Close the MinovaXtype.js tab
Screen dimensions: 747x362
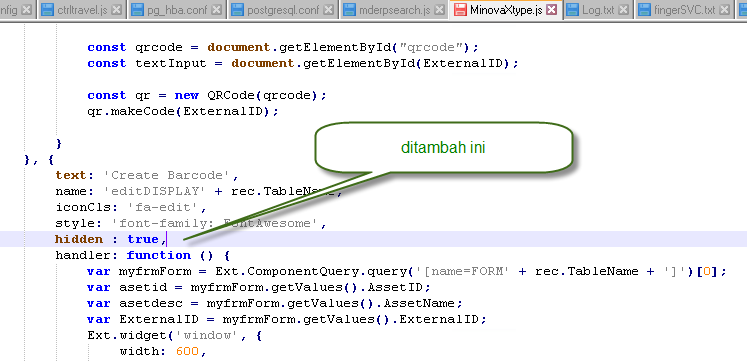tap(552, 10)
